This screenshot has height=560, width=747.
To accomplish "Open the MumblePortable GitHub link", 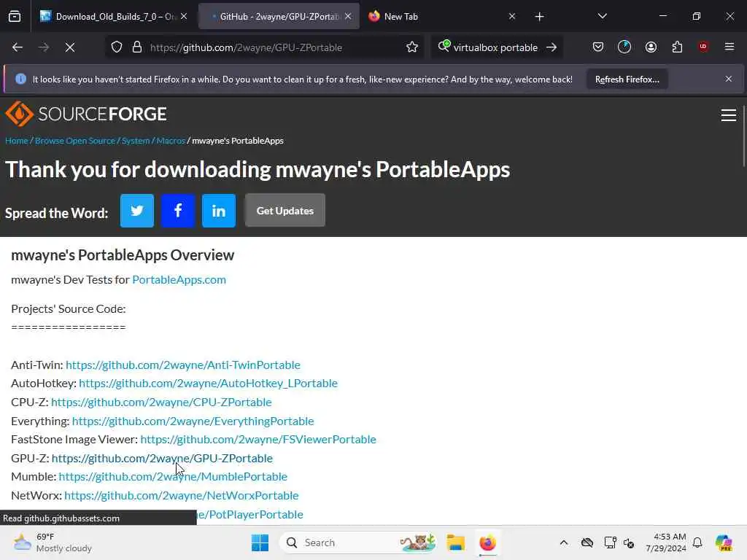I will pyautogui.click(x=173, y=477).
